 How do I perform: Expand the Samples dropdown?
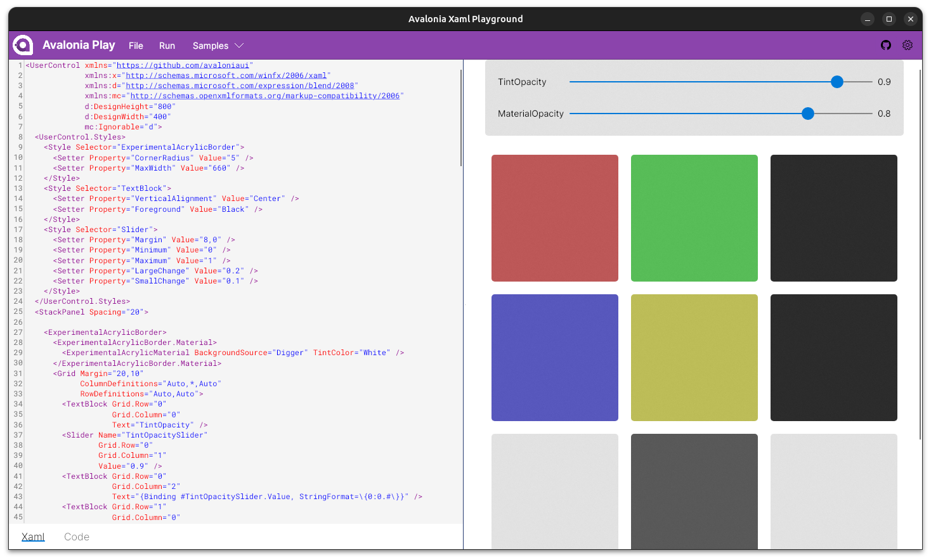(218, 46)
